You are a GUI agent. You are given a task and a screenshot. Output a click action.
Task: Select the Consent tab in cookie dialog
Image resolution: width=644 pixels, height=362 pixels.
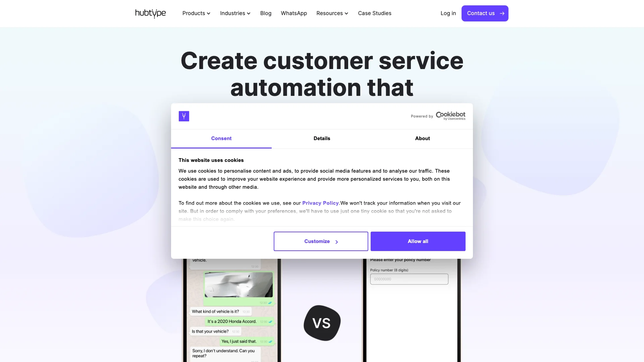coord(221,138)
